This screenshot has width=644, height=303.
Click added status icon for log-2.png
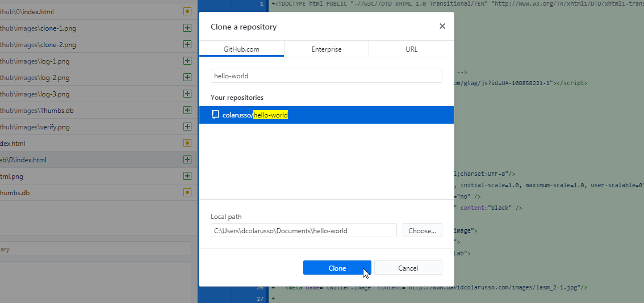coord(187,77)
